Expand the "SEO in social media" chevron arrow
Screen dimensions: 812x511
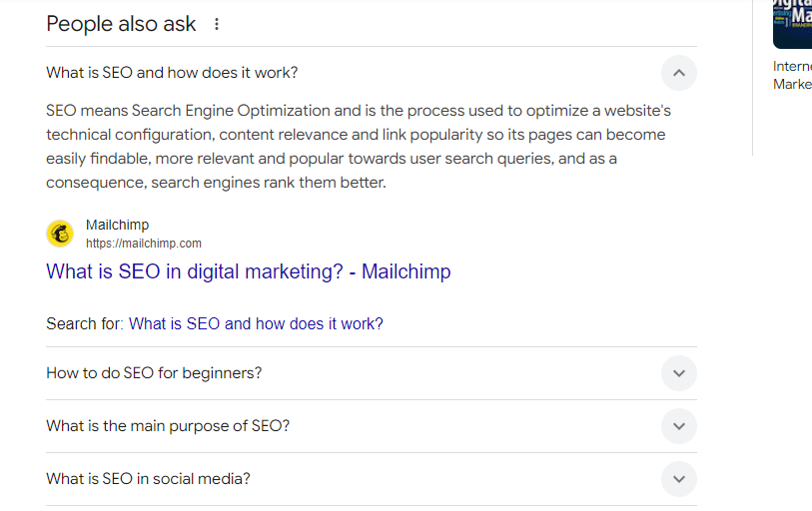(678, 479)
